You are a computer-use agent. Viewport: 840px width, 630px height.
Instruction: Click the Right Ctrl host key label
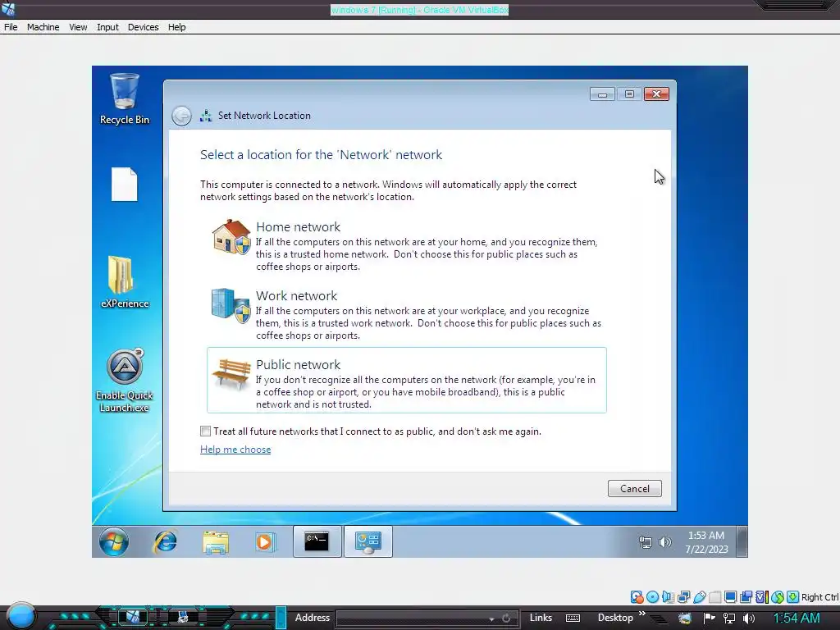[820, 597]
